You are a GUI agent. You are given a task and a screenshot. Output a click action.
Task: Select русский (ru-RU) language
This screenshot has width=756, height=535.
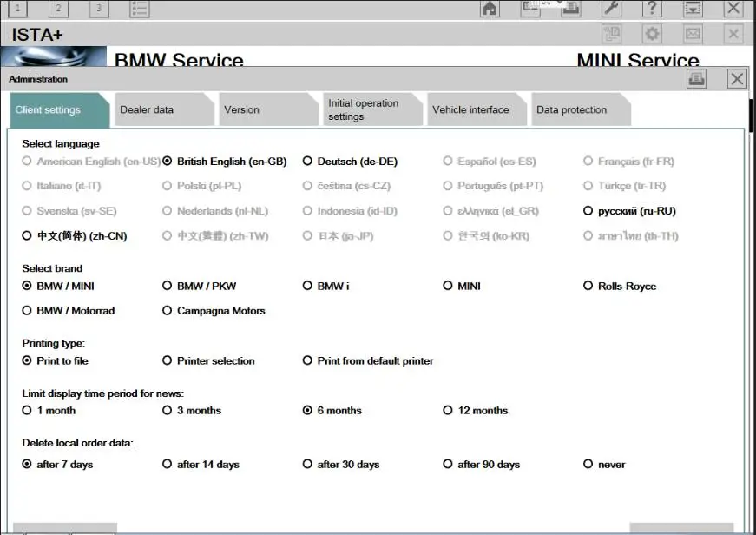(629, 211)
